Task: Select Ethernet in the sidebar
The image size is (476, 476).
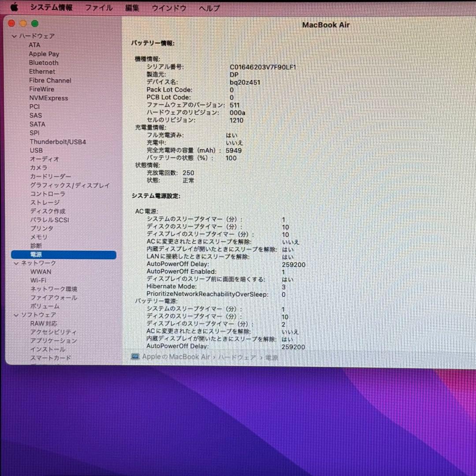Action: tap(42, 72)
